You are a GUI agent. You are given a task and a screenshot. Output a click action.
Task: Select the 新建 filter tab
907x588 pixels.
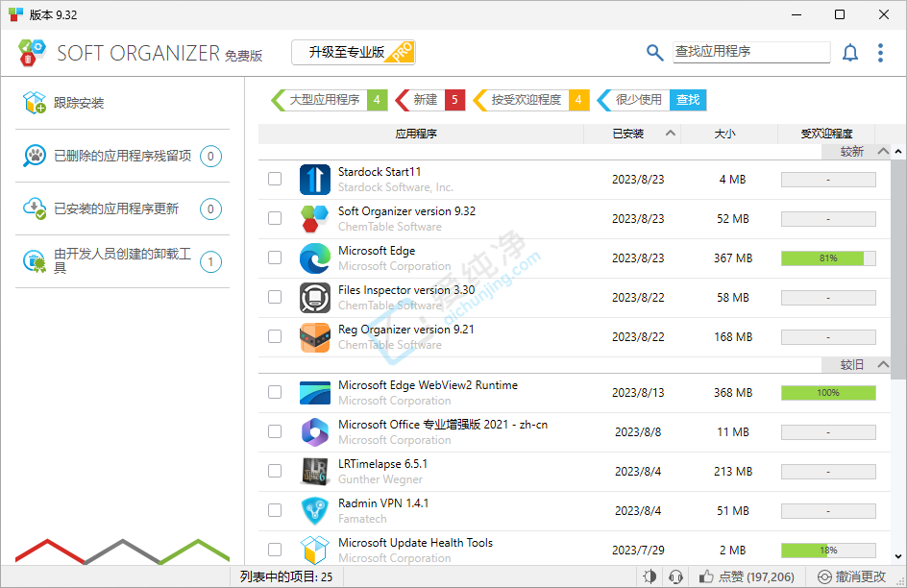click(x=429, y=100)
